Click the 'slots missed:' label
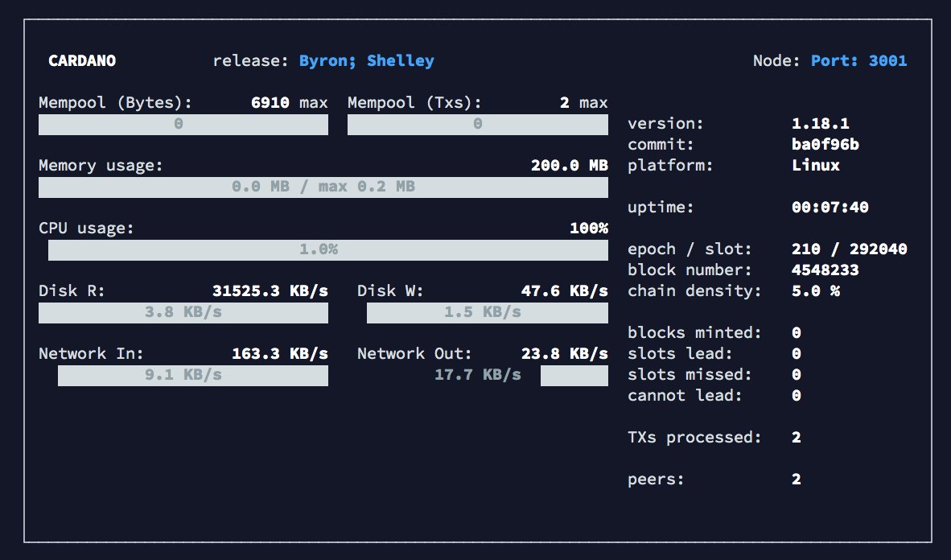Image resolution: width=951 pixels, height=560 pixels. click(x=690, y=375)
